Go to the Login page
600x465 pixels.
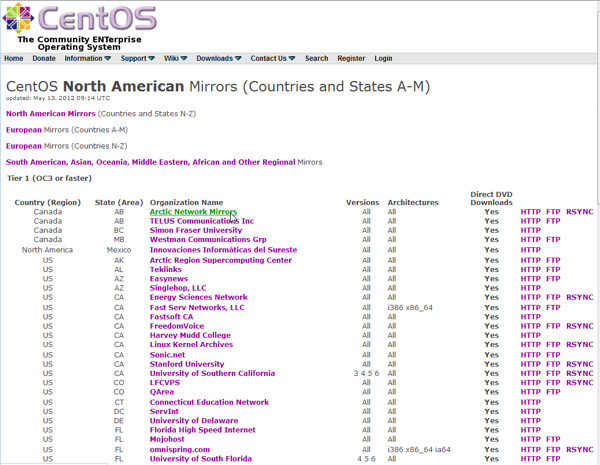pos(383,59)
